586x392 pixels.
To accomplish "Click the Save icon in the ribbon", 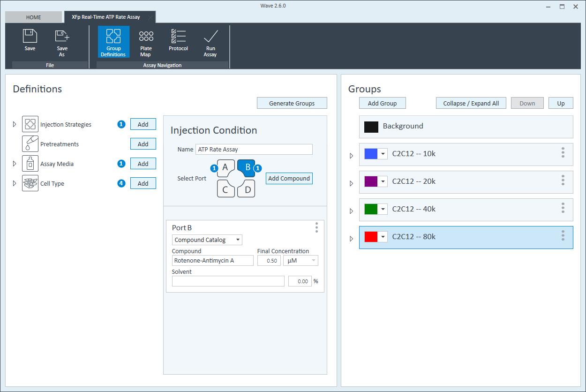I will click(30, 37).
